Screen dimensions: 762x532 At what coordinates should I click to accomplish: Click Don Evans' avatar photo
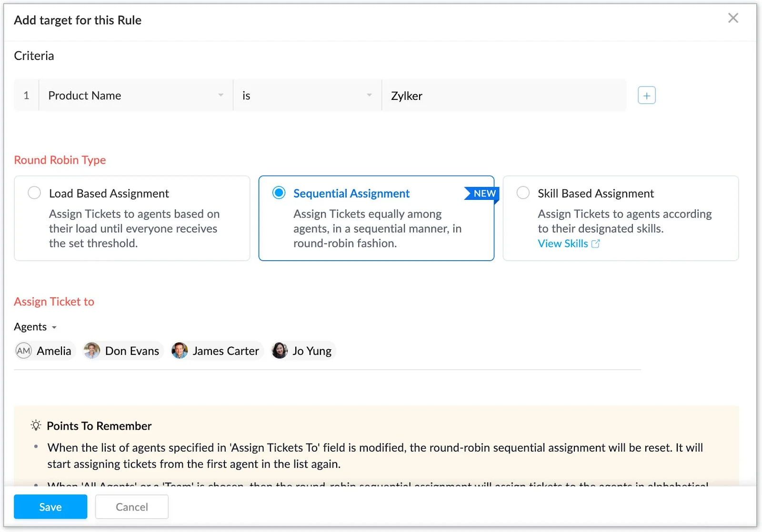91,351
